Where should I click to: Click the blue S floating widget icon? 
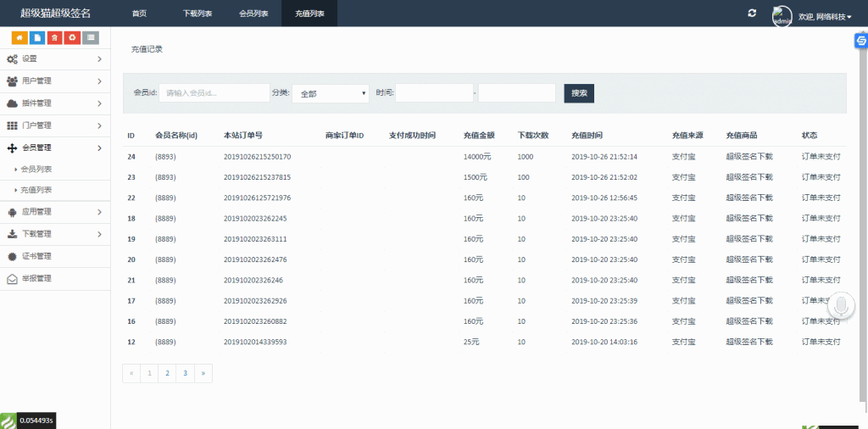point(861,41)
